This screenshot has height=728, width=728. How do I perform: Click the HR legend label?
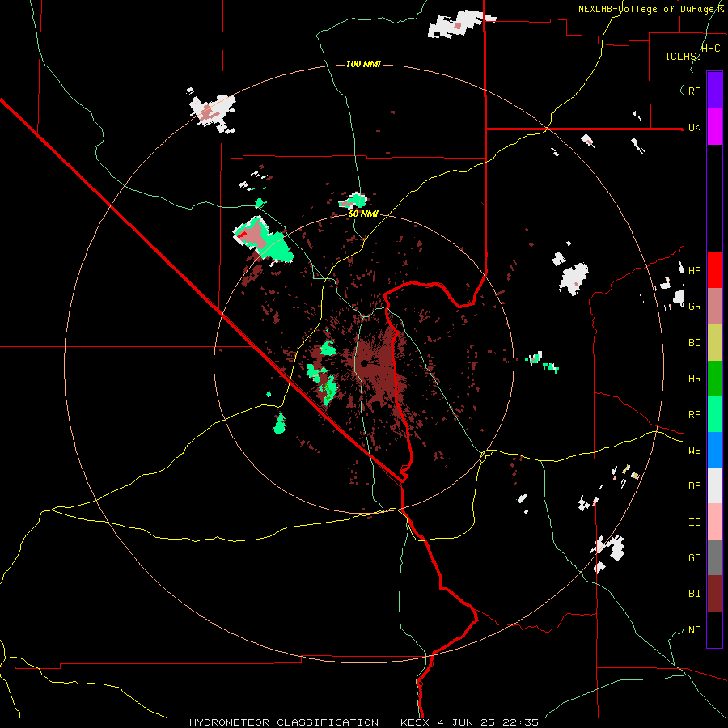pyautogui.click(x=694, y=379)
